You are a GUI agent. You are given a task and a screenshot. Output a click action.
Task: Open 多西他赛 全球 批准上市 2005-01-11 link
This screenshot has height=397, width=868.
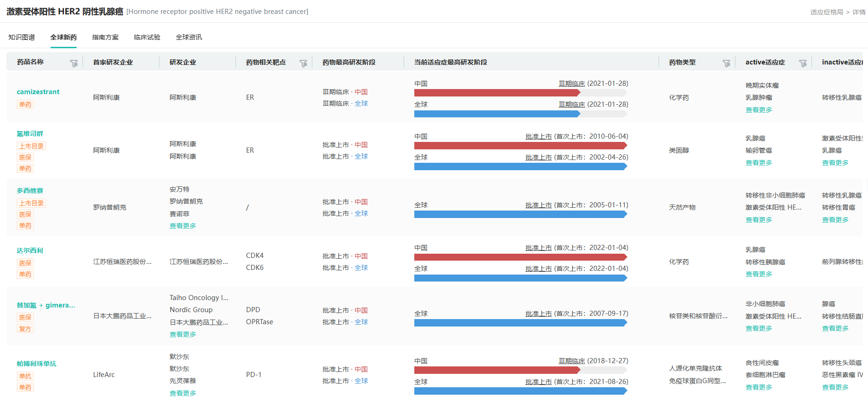(539, 205)
